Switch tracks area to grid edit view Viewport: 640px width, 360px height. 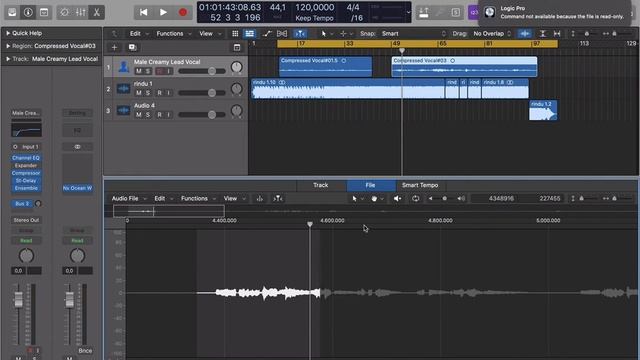coord(235,33)
